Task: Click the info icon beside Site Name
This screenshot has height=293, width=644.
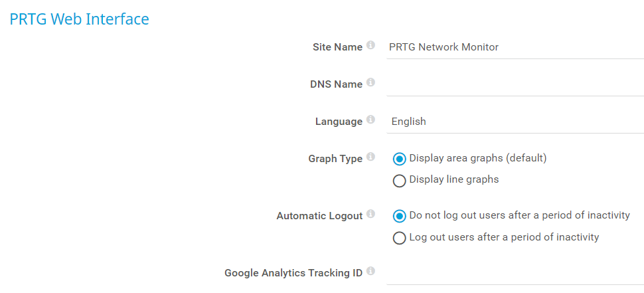Action: pyautogui.click(x=370, y=46)
